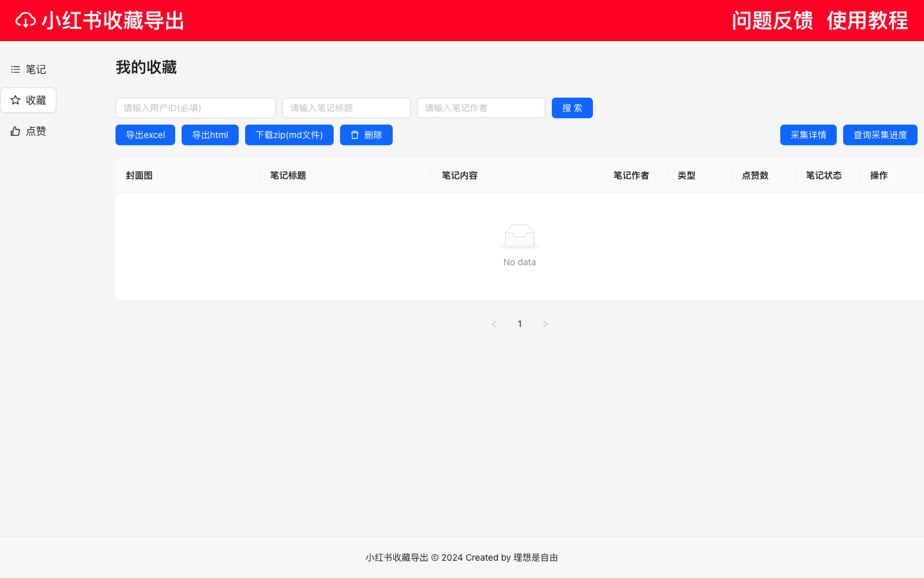The image size is (924, 578).
Task: Click the trash icon on the 删除 button
Action: tap(355, 135)
